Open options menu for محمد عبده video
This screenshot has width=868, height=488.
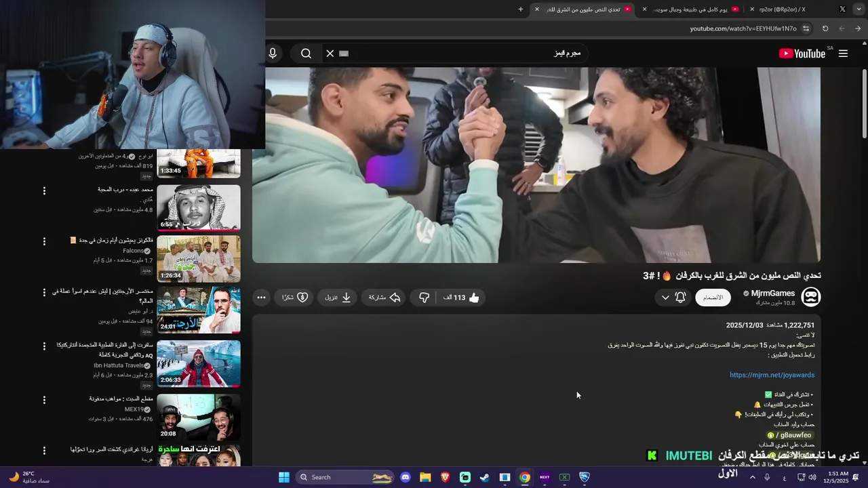point(44,191)
